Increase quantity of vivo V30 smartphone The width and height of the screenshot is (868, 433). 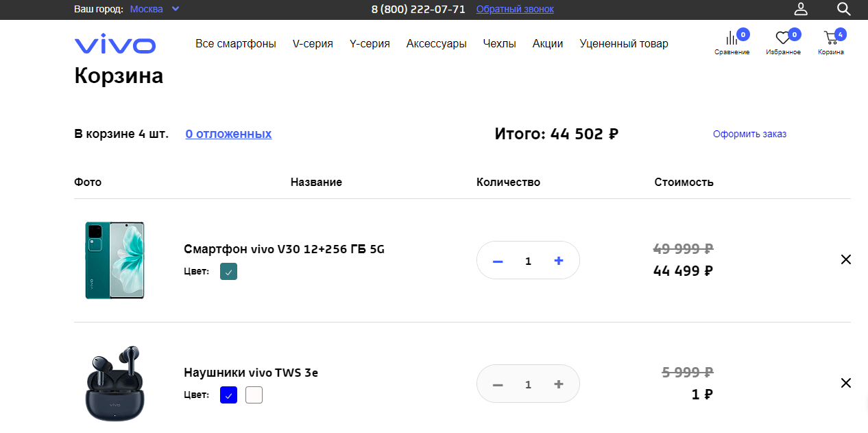coord(559,261)
